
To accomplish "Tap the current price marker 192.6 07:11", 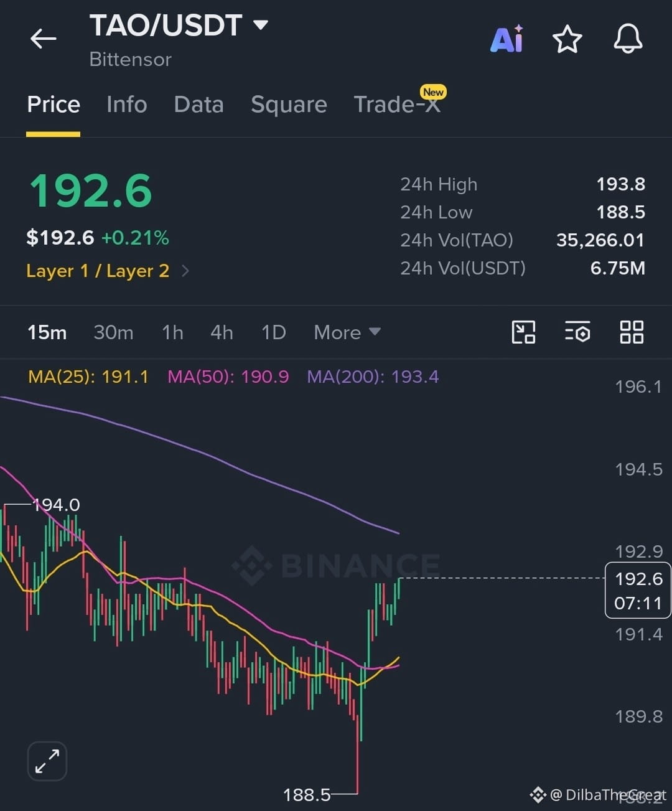I will pyautogui.click(x=638, y=591).
